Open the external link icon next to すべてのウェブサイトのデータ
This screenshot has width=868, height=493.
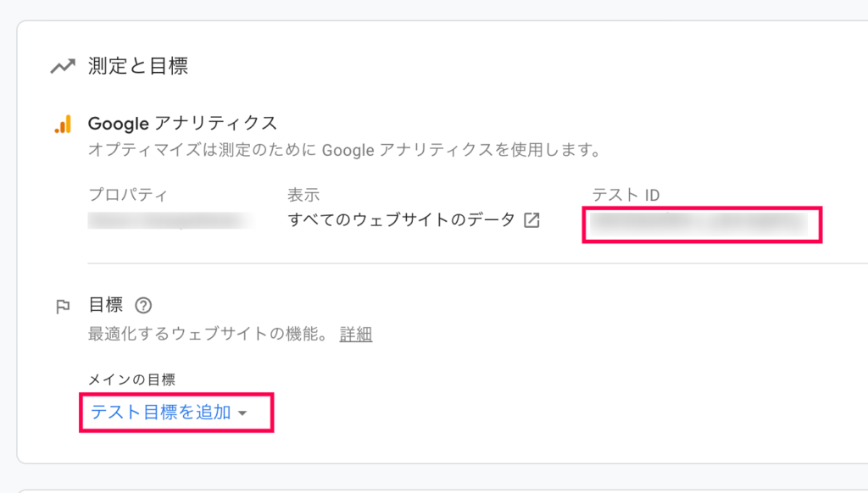(x=531, y=220)
